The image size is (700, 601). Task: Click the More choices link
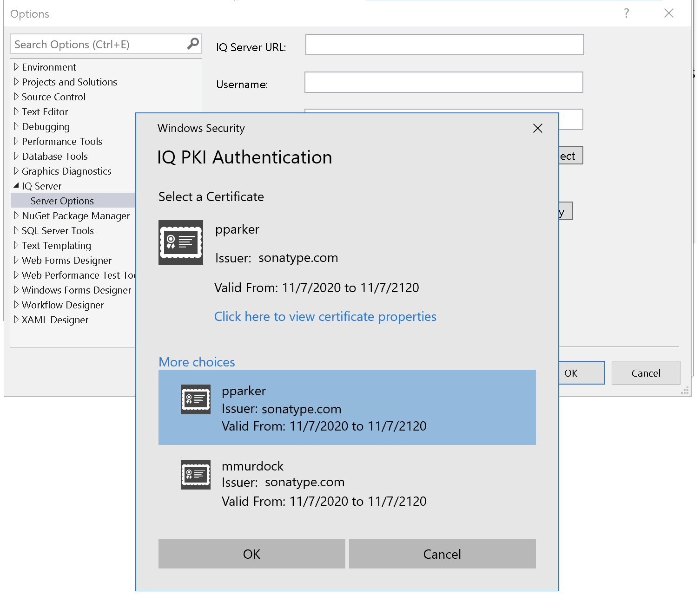click(x=197, y=362)
